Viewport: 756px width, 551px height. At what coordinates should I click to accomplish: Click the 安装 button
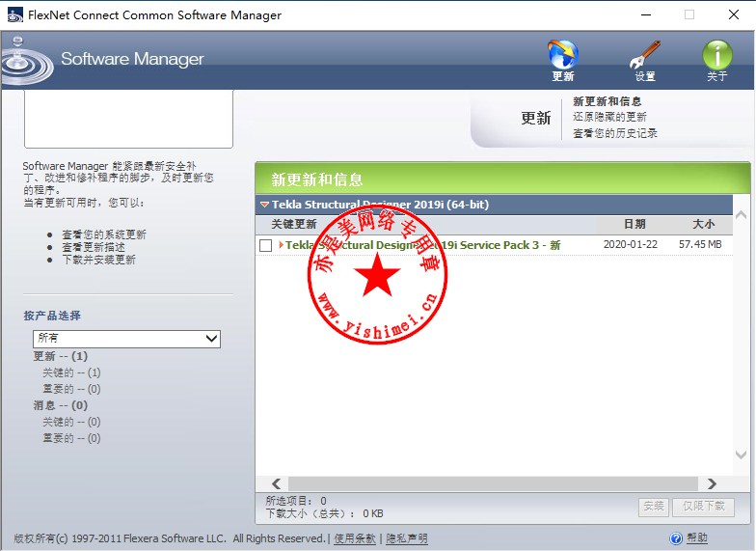[x=654, y=507]
